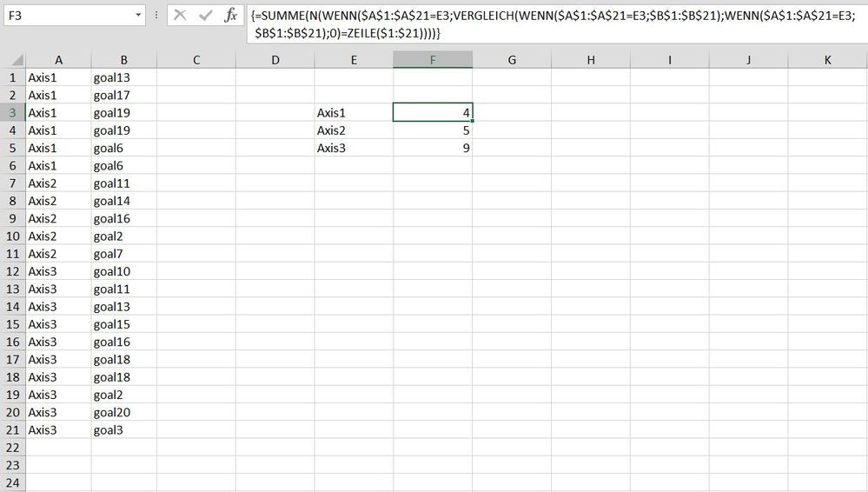Viewport: 868px width, 492px height.
Task: Click cell B9 containing goal16
Action: 124,219
